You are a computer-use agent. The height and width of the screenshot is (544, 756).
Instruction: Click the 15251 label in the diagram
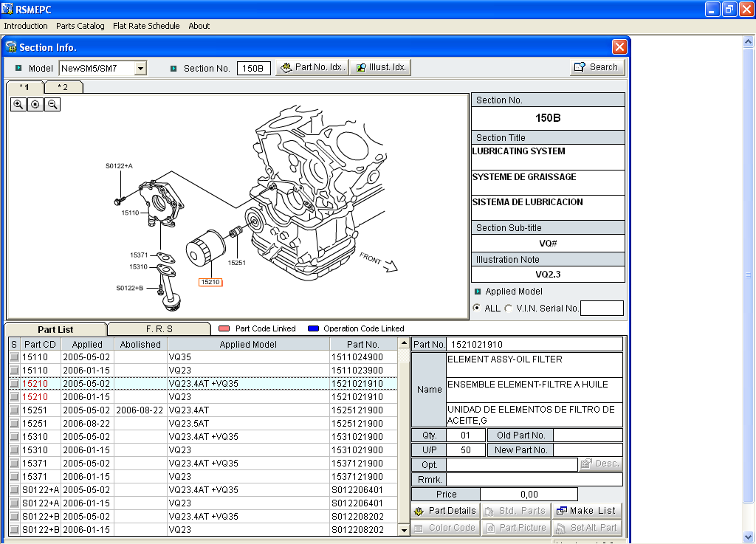point(237,263)
